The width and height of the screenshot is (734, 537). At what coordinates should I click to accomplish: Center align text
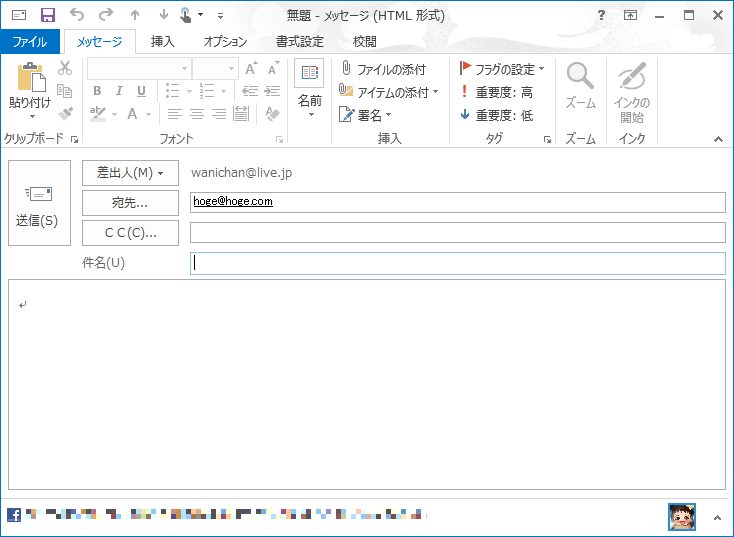(197, 114)
